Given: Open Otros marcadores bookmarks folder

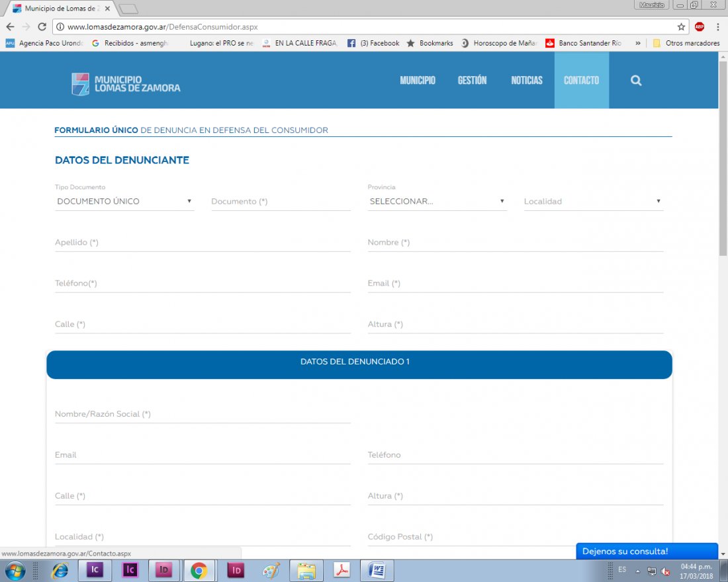Looking at the screenshot, I should [686, 43].
